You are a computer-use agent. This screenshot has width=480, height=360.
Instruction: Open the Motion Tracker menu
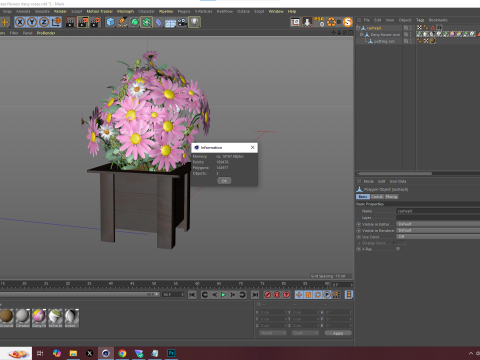pyautogui.click(x=100, y=11)
